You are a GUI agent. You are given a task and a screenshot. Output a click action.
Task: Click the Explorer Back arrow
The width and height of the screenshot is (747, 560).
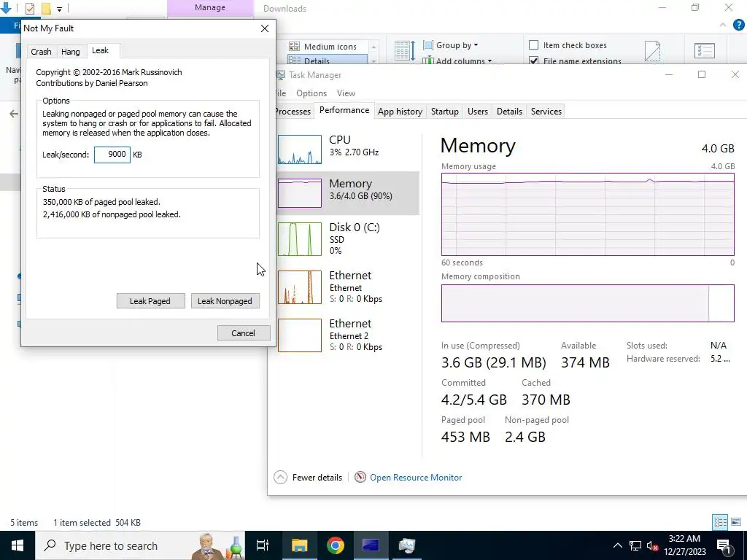[14, 113]
